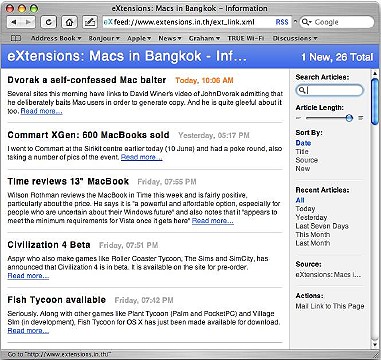
Task: Show articles from This Month
Action: (313, 235)
